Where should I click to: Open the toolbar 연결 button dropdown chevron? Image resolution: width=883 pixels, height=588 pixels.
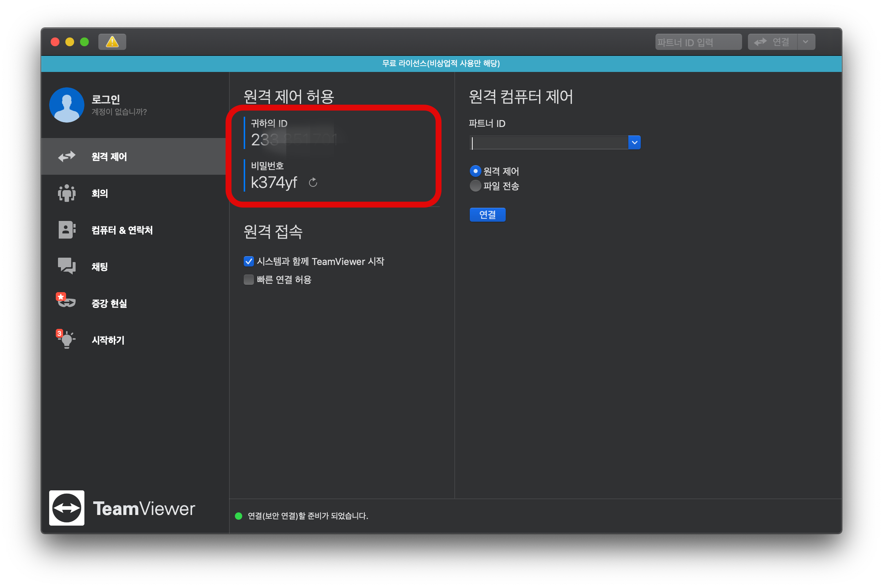[x=806, y=41]
